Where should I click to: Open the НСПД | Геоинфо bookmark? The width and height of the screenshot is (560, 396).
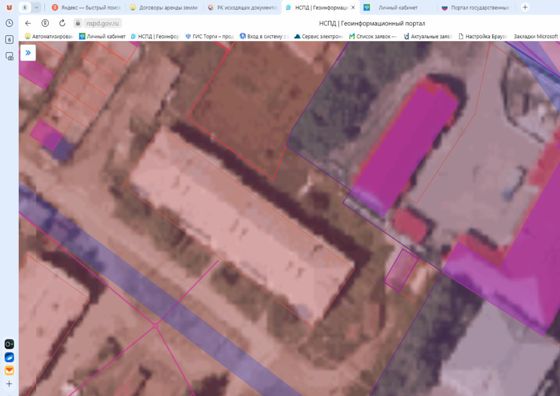[x=155, y=36]
